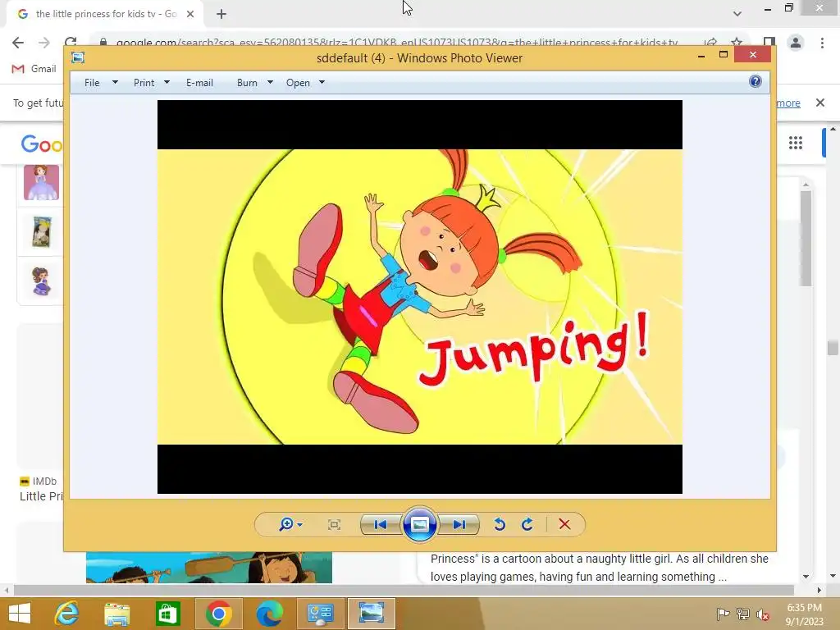840x630 pixels.
Task: Go to the next photo
Action: tap(459, 524)
